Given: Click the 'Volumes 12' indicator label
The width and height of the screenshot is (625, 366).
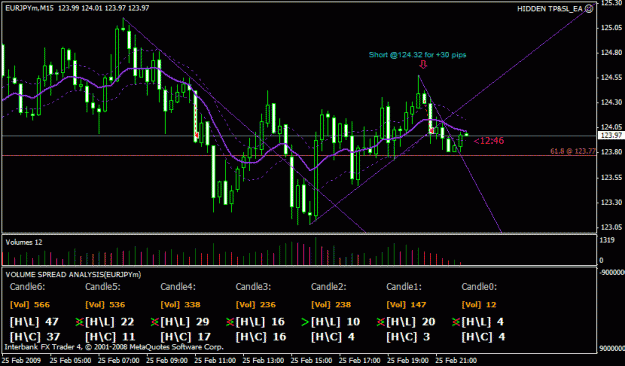Looking at the screenshot, I should [24, 242].
